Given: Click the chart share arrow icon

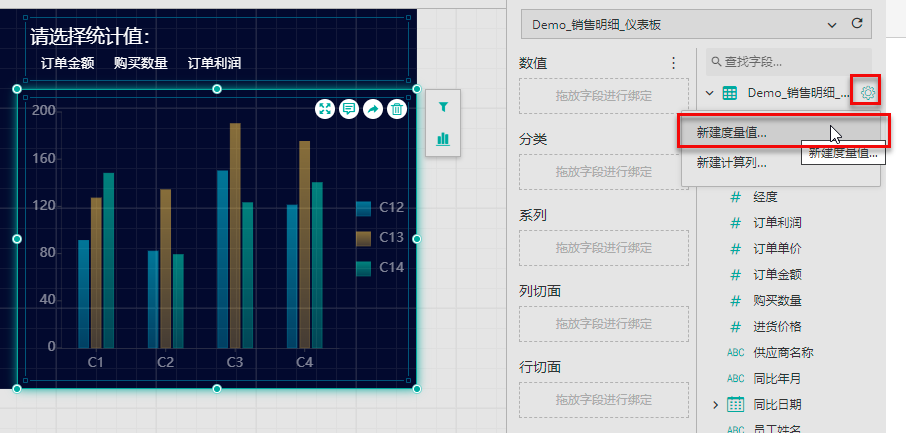Looking at the screenshot, I should point(373,109).
